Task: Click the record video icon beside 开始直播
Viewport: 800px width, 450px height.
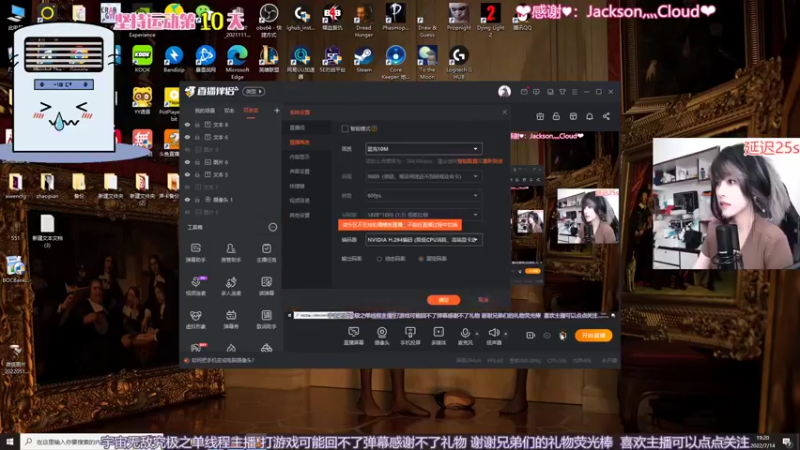Action: point(531,335)
